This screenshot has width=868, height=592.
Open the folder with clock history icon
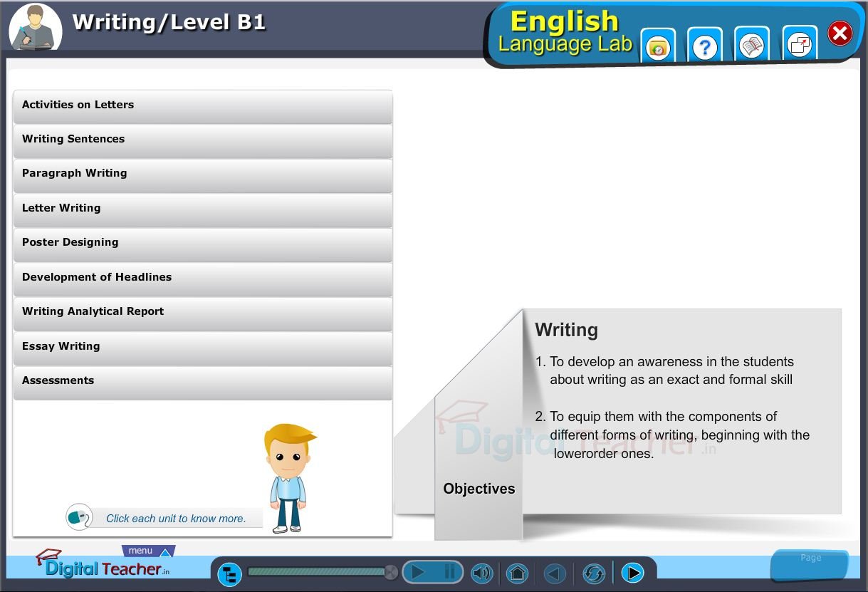(x=658, y=46)
